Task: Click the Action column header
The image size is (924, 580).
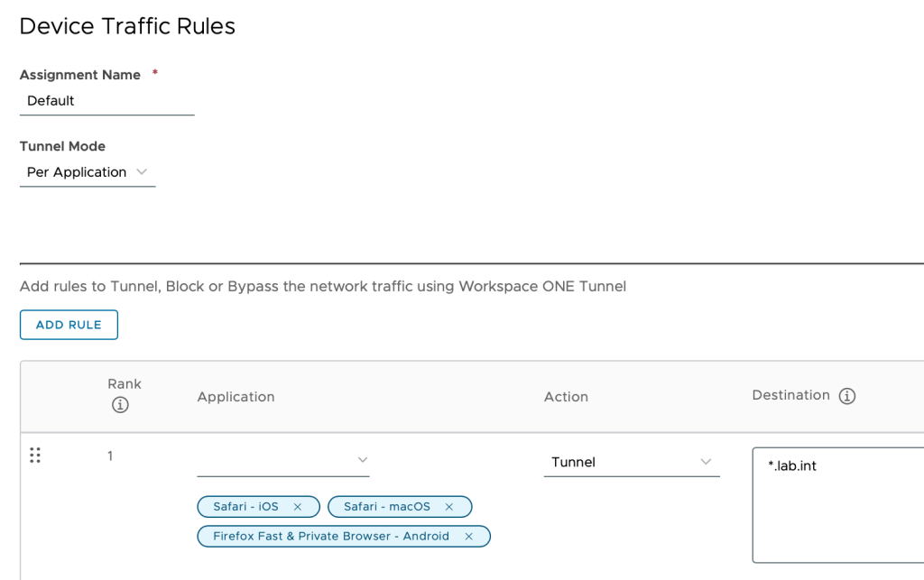Action: (x=566, y=397)
